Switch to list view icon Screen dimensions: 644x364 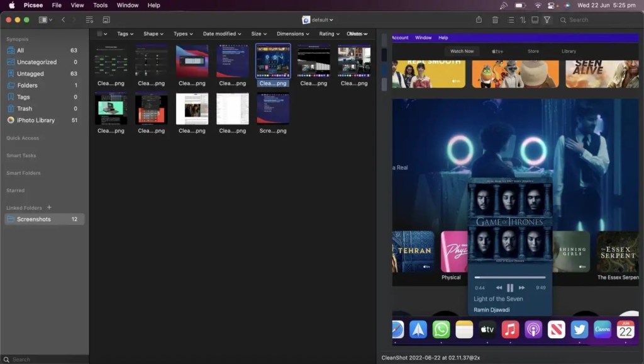pos(511,20)
